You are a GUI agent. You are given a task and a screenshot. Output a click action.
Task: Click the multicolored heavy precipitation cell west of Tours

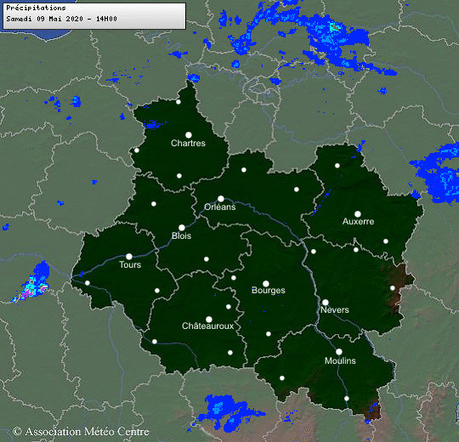coord(32,283)
